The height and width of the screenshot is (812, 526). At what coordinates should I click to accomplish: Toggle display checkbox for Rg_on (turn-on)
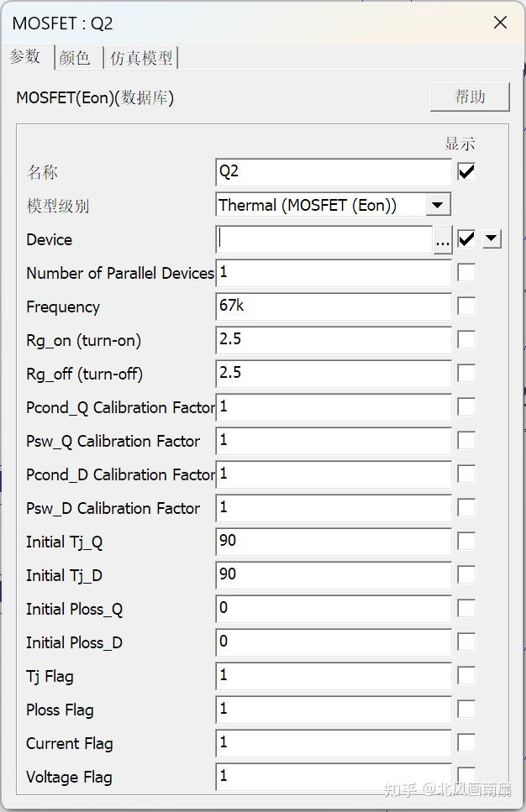[x=466, y=339]
